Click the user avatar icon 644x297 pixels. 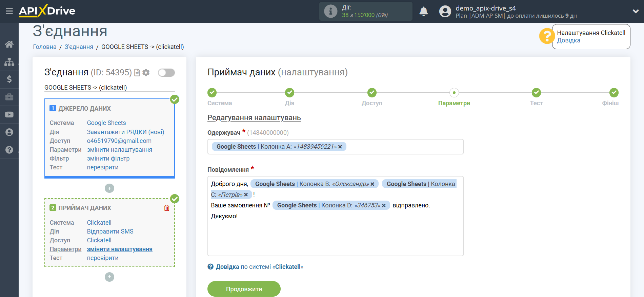[x=445, y=12]
